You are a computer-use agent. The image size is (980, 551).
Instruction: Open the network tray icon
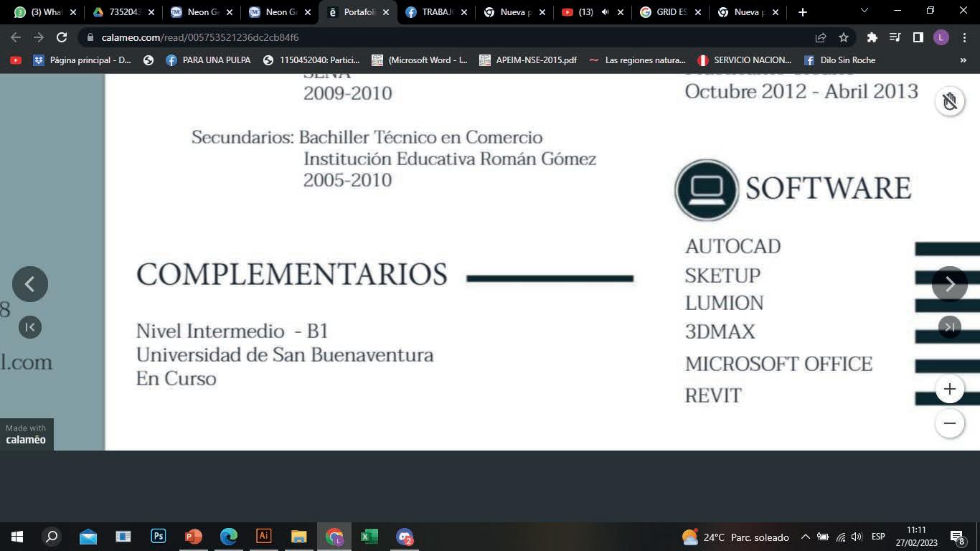840,537
